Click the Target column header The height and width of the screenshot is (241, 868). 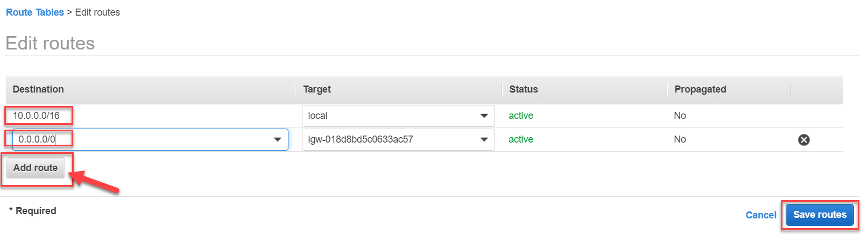point(317,89)
